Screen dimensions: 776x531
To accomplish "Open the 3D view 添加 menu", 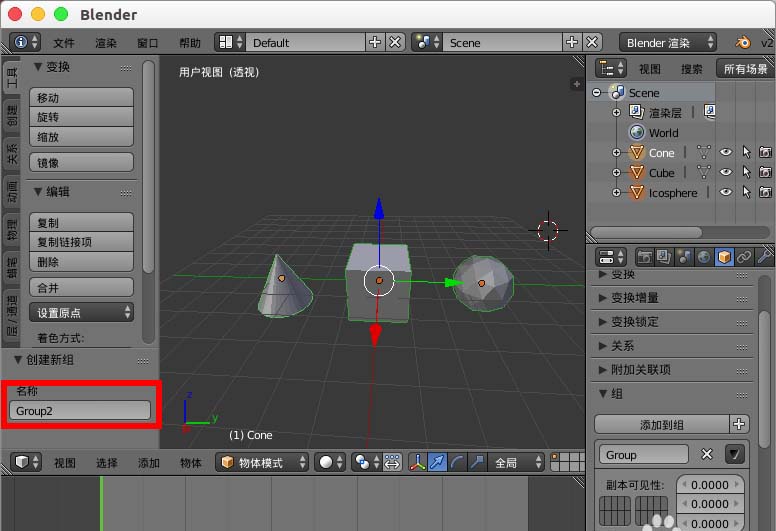I will (x=148, y=463).
